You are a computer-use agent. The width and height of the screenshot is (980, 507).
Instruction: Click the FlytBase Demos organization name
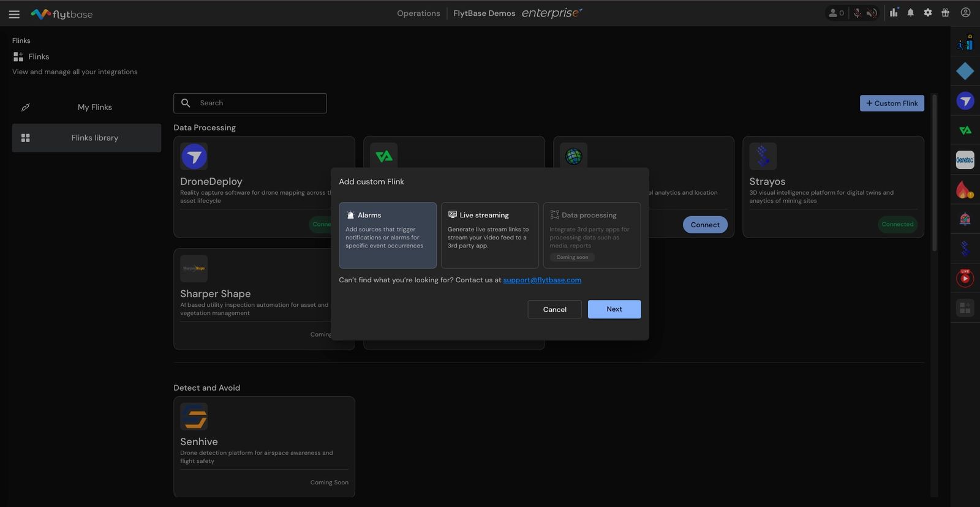coord(484,13)
